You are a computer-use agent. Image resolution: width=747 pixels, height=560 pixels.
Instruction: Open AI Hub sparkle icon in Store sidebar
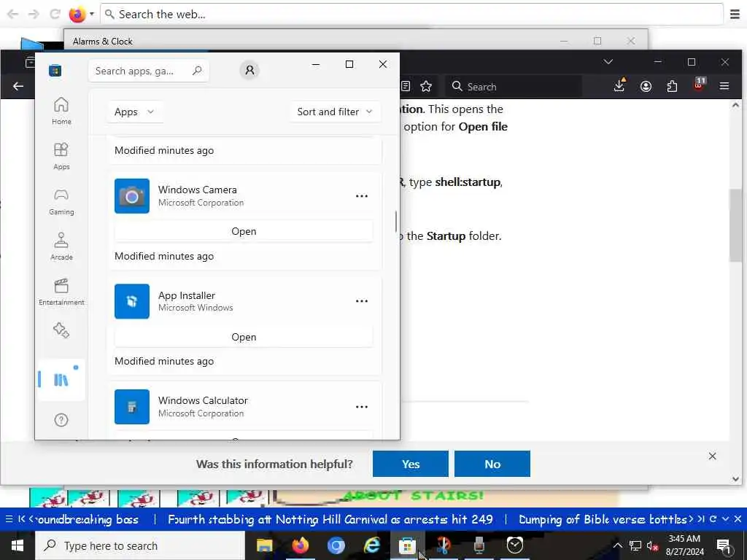61,330
